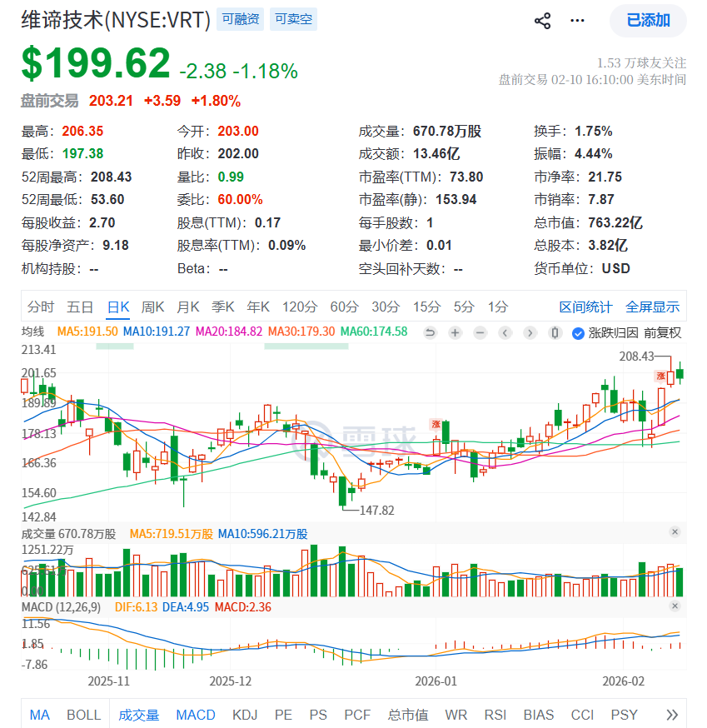Click the 市盈率(TTM) 73.80 value
This screenshot has height=728, width=707.
(x=466, y=177)
